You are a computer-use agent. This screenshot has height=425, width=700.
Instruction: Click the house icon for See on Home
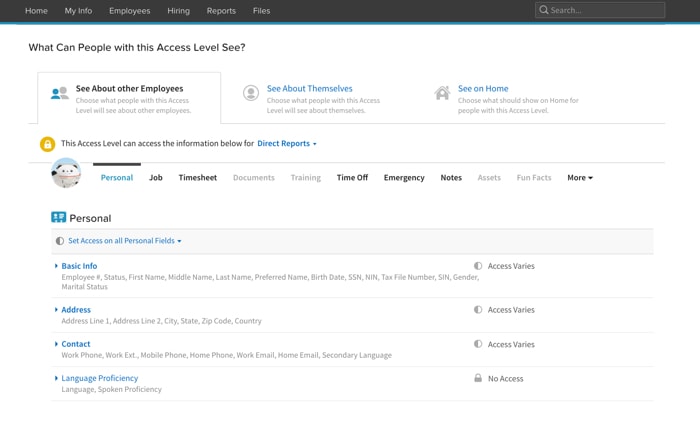click(x=442, y=93)
